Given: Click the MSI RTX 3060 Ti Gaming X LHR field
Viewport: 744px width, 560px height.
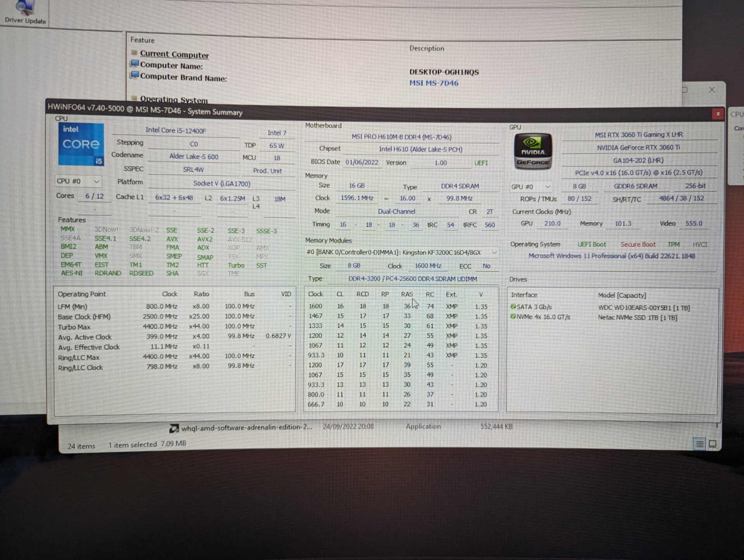Looking at the screenshot, I should [x=639, y=135].
